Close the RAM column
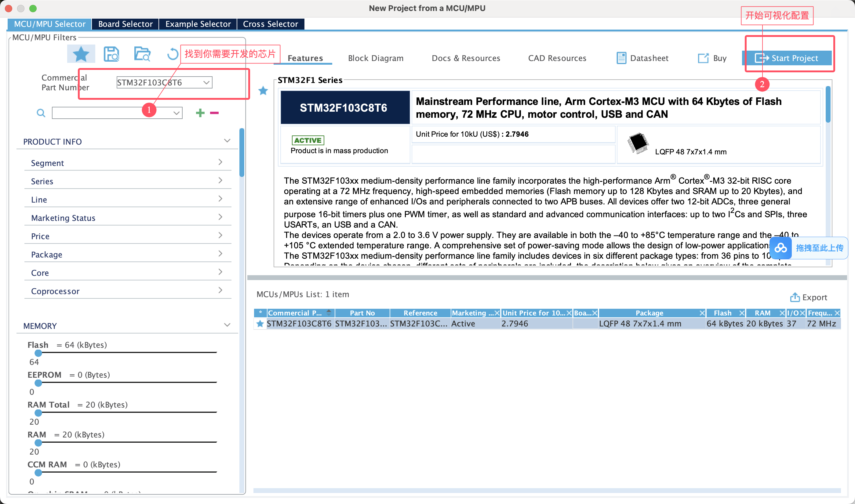The height and width of the screenshot is (504, 855). pyautogui.click(x=782, y=313)
